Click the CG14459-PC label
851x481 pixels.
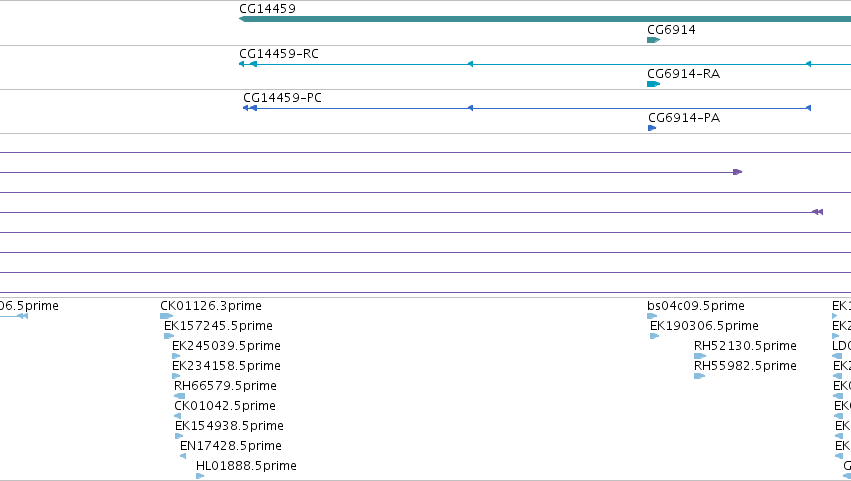point(282,98)
